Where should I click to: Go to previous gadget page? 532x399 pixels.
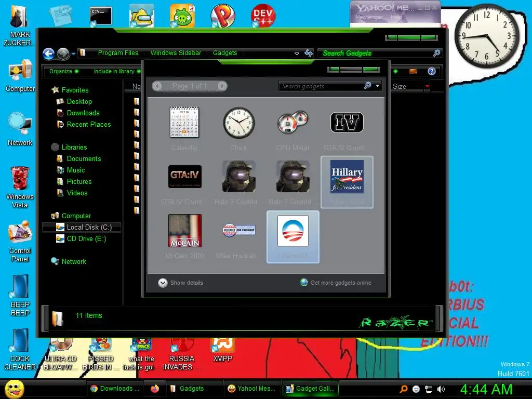(x=157, y=86)
